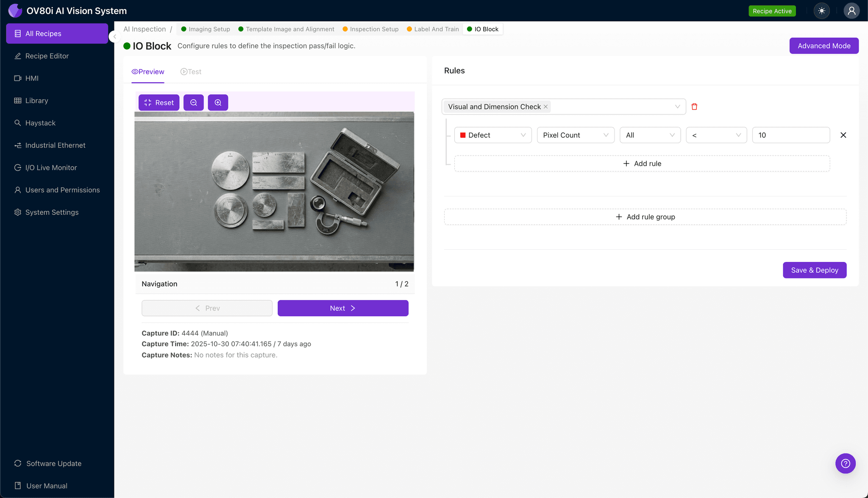The image size is (868, 498).
Task: Open the Pixel Count metric dropdown
Action: tap(576, 135)
